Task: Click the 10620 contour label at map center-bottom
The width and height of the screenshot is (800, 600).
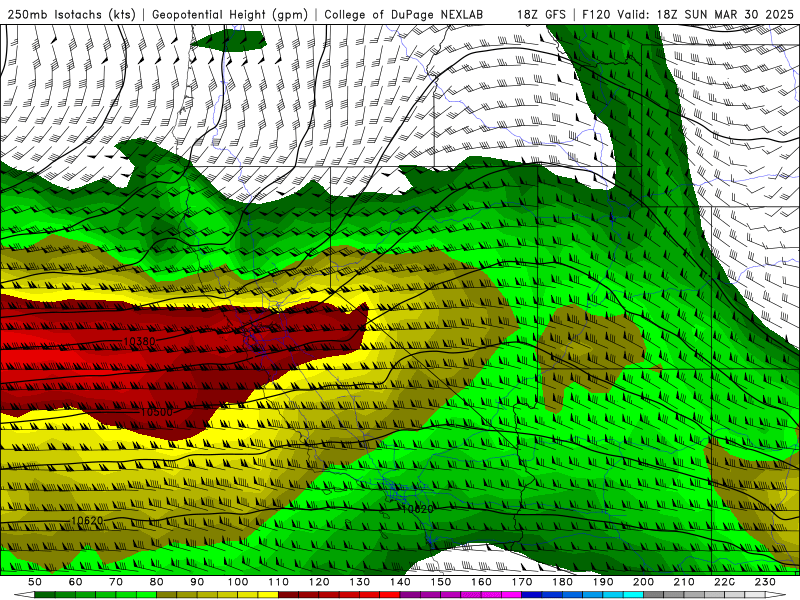Action: pyautogui.click(x=417, y=509)
